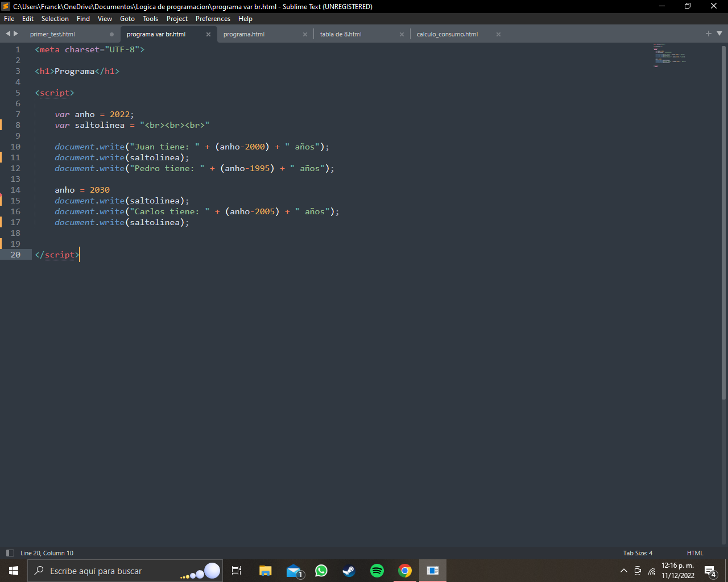This screenshot has height=582, width=728.
Task: Open the Goto menu
Action: tap(127, 19)
